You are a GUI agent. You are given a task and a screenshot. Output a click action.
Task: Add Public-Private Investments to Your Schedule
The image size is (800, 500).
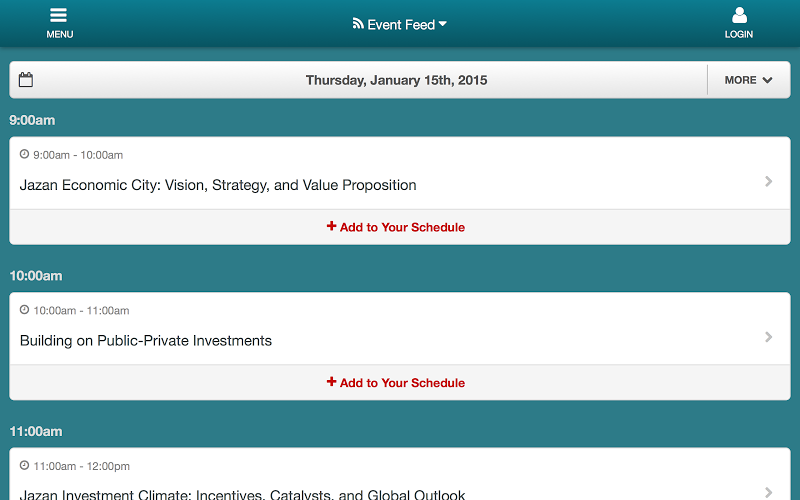pos(396,383)
